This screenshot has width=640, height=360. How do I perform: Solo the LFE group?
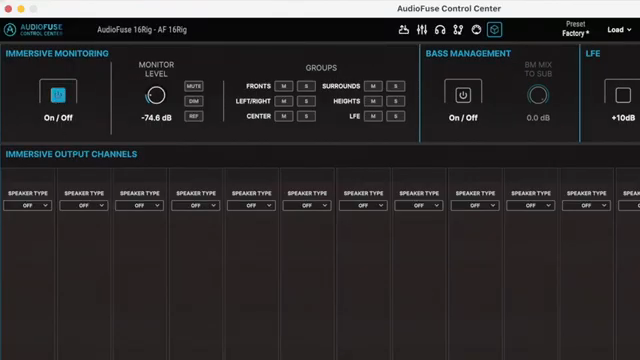point(396,116)
